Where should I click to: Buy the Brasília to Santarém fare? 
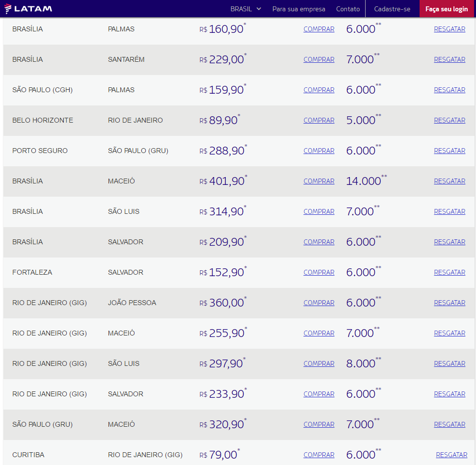[319, 59]
